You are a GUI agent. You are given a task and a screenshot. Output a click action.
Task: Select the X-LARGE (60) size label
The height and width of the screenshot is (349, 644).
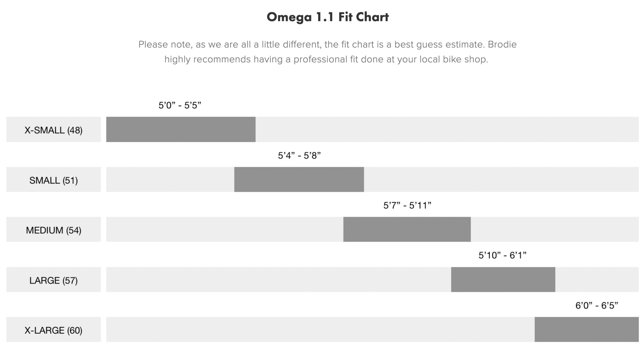[53, 330]
